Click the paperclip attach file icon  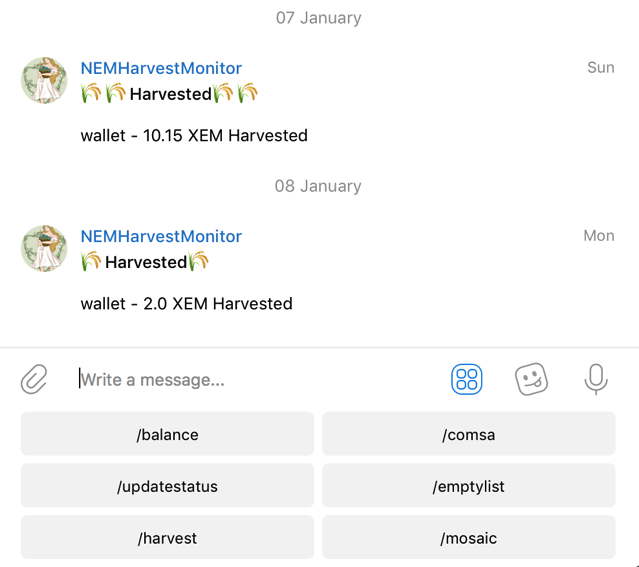[x=34, y=379]
